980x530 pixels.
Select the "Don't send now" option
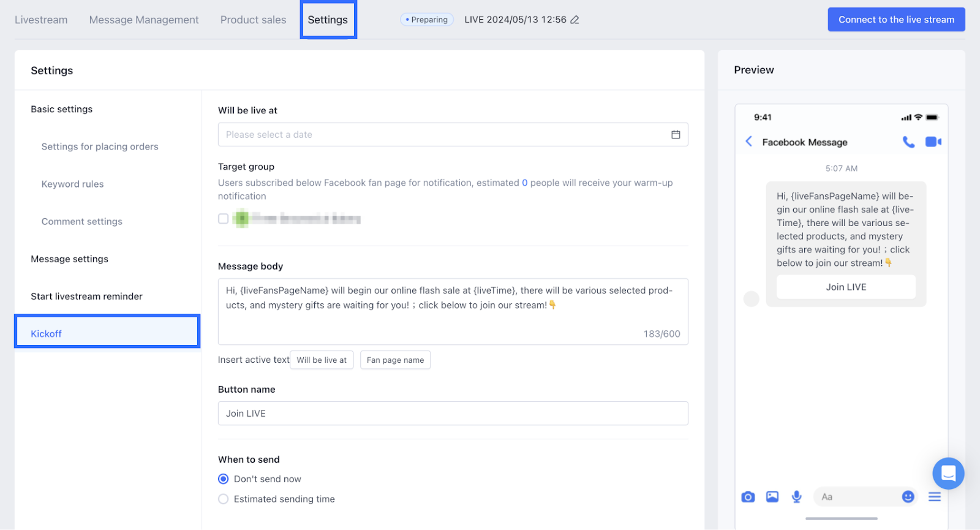point(224,479)
